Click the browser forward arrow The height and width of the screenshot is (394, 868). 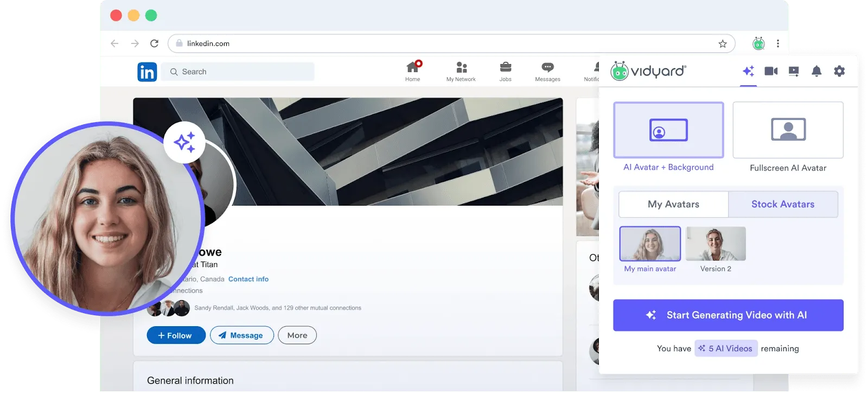coord(135,43)
